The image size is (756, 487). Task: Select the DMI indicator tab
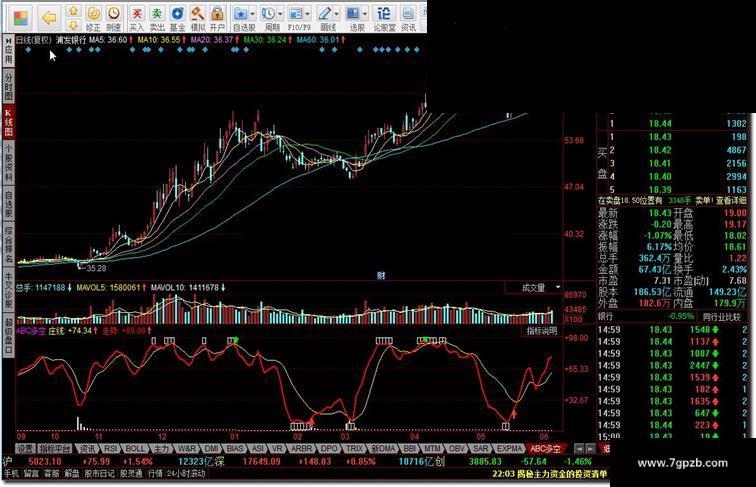[x=212, y=448]
